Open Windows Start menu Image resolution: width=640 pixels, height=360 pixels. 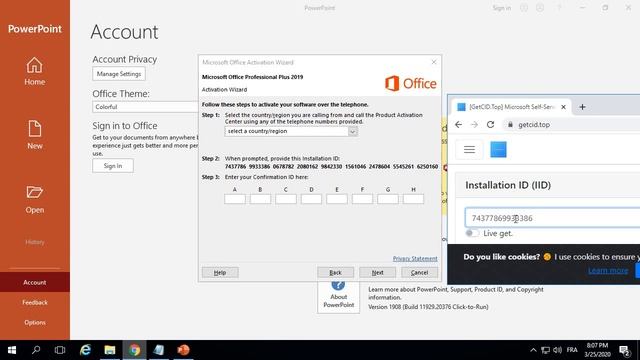12,350
